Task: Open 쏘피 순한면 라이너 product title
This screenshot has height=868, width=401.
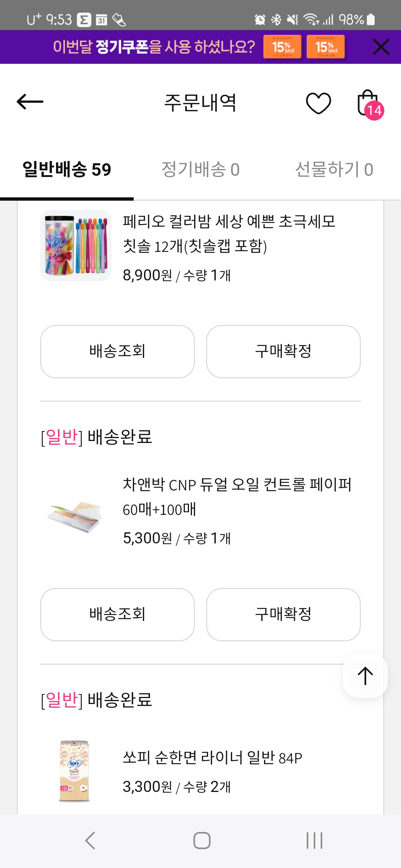Action: tap(212, 757)
